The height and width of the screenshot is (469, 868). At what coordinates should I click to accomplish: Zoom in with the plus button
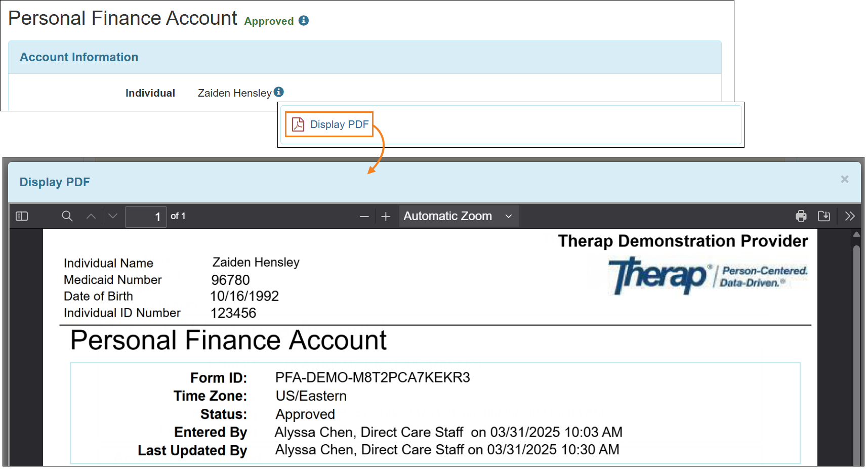(x=386, y=217)
